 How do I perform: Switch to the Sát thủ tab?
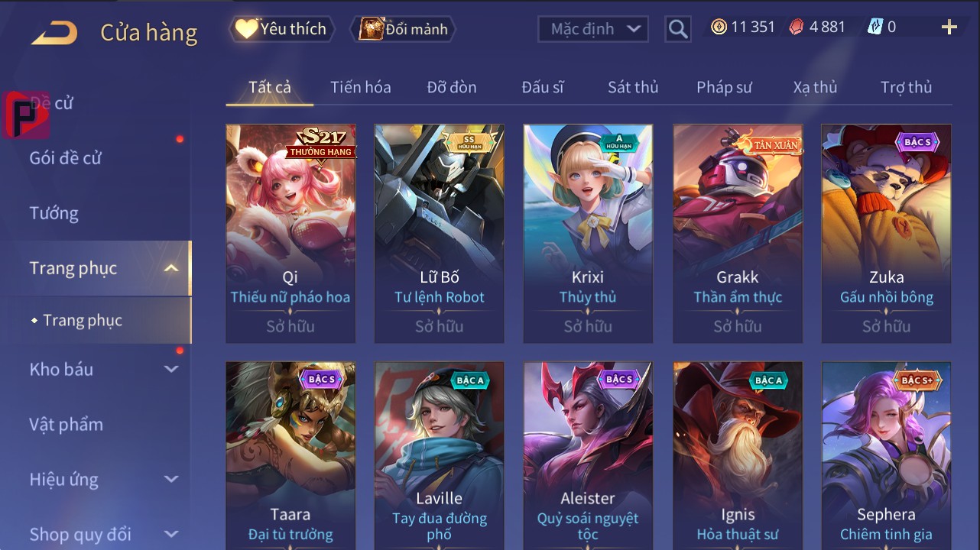[x=633, y=87]
